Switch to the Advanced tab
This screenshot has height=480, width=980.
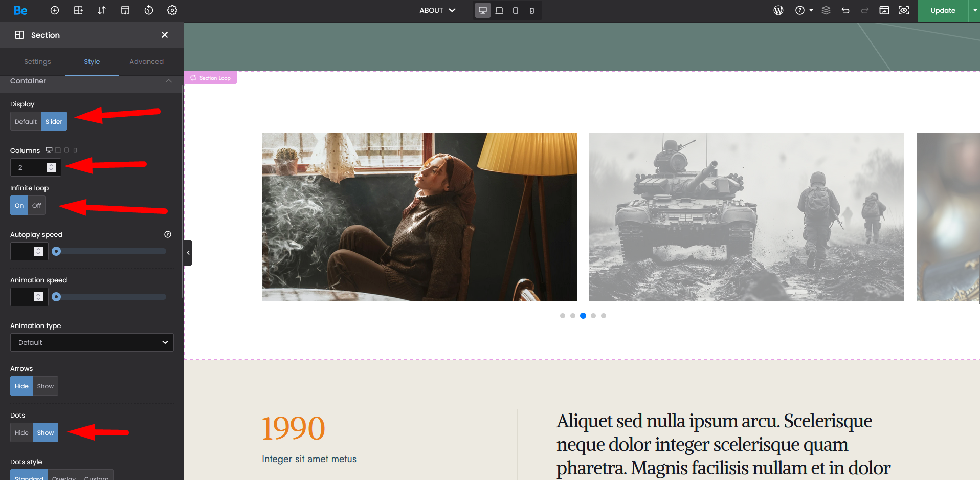tap(146, 61)
